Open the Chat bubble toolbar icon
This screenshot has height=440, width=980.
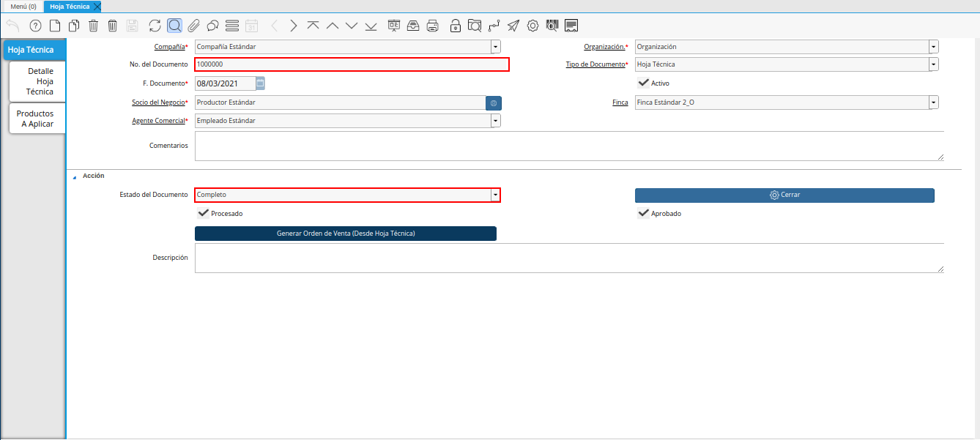pos(213,26)
